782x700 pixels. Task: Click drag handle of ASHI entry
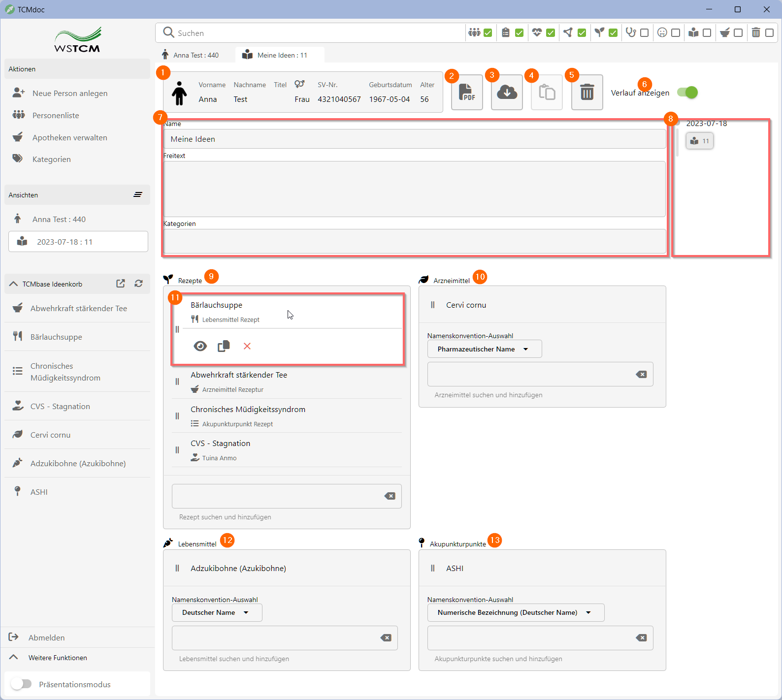(x=432, y=568)
